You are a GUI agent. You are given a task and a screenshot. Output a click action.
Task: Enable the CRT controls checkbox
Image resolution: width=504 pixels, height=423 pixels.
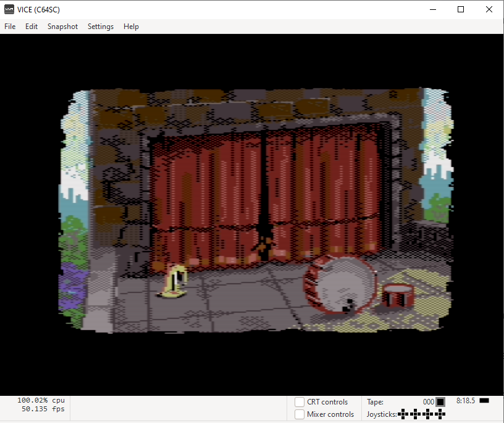pyautogui.click(x=300, y=402)
